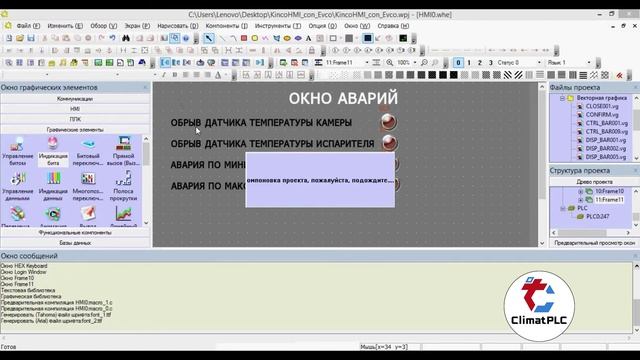The image size is (640, 360).
Task: Pick the Полоса прокрутки component
Action: 123,186
